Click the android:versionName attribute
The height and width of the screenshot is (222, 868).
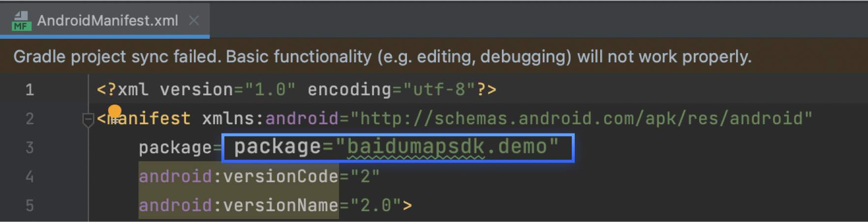tap(238, 205)
